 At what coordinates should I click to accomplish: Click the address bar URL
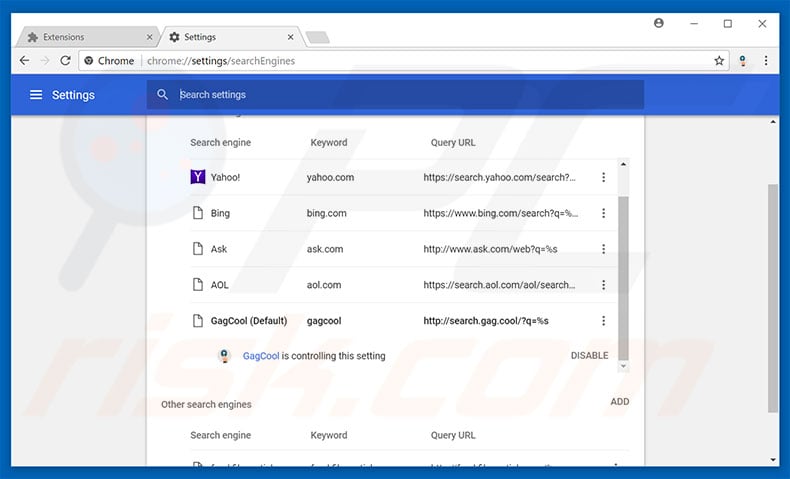click(x=221, y=61)
